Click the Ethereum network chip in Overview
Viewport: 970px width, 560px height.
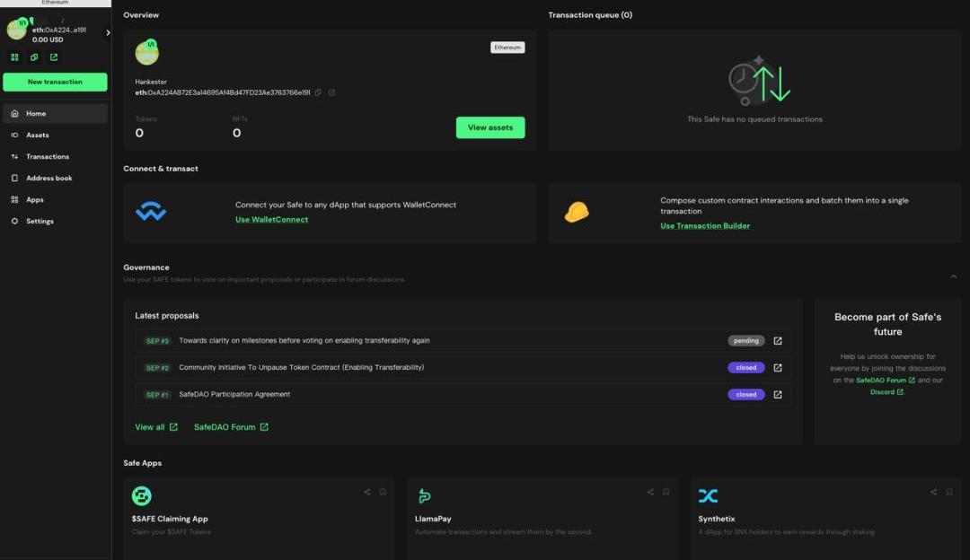pyautogui.click(x=507, y=48)
